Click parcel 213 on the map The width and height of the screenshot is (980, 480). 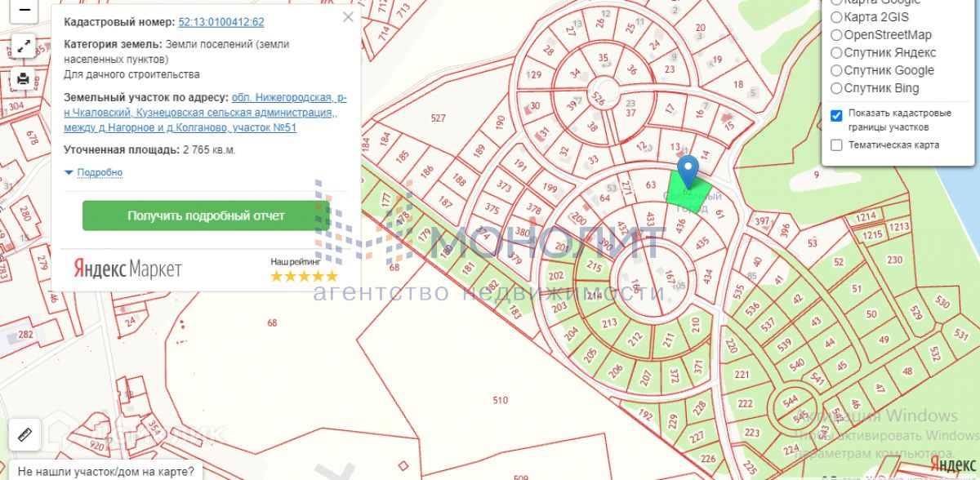(x=609, y=323)
